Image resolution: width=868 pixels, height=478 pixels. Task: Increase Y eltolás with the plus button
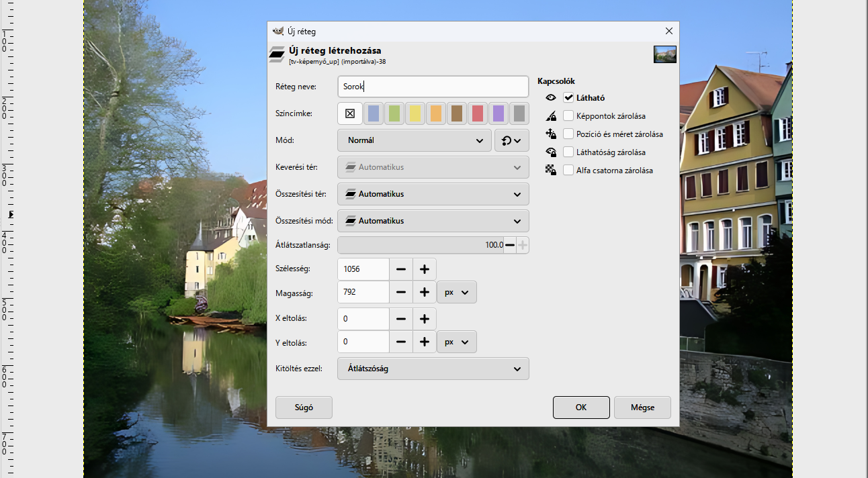[425, 342]
